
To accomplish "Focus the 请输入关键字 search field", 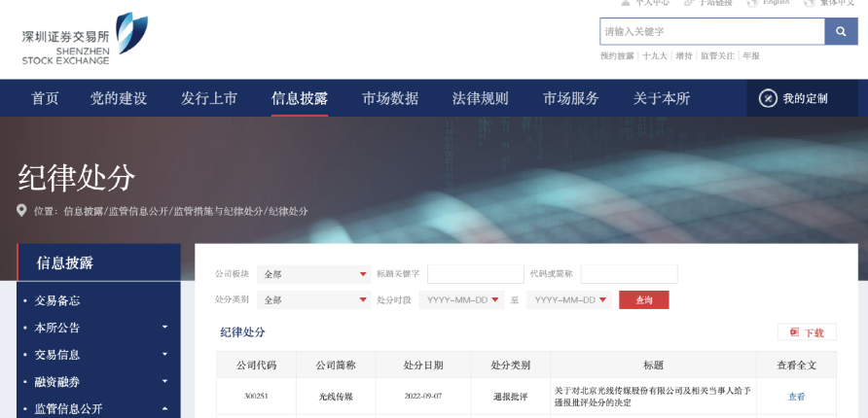I will (x=712, y=31).
